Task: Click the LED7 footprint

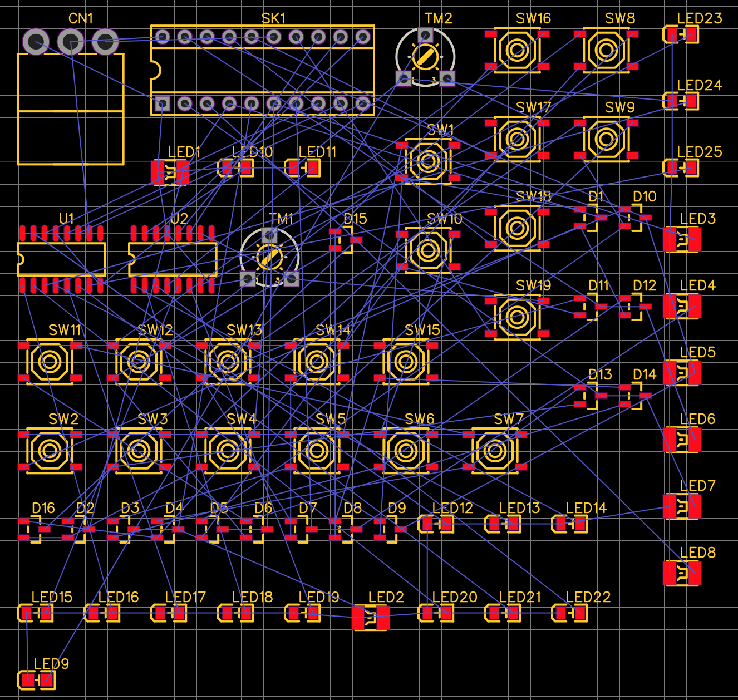Action: point(682,506)
